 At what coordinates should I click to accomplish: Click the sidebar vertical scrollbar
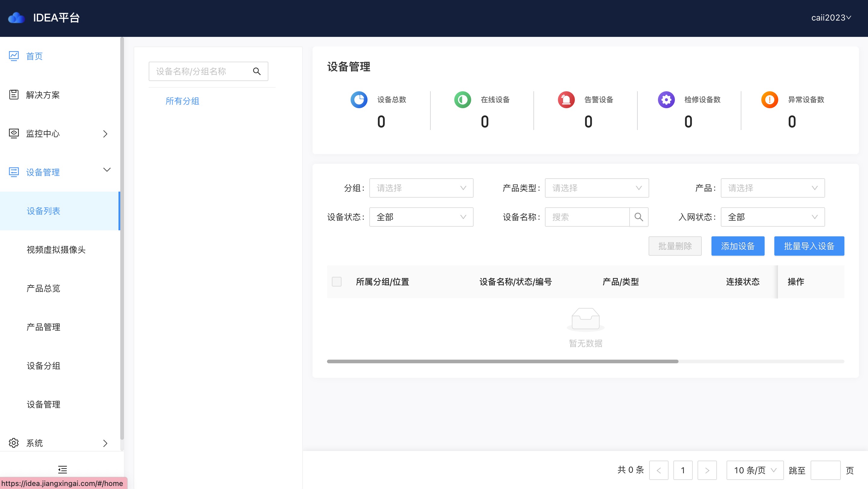(121, 238)
